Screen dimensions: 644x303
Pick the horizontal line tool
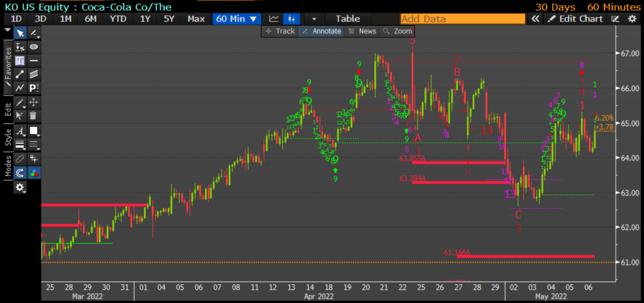tap(34, 61)
